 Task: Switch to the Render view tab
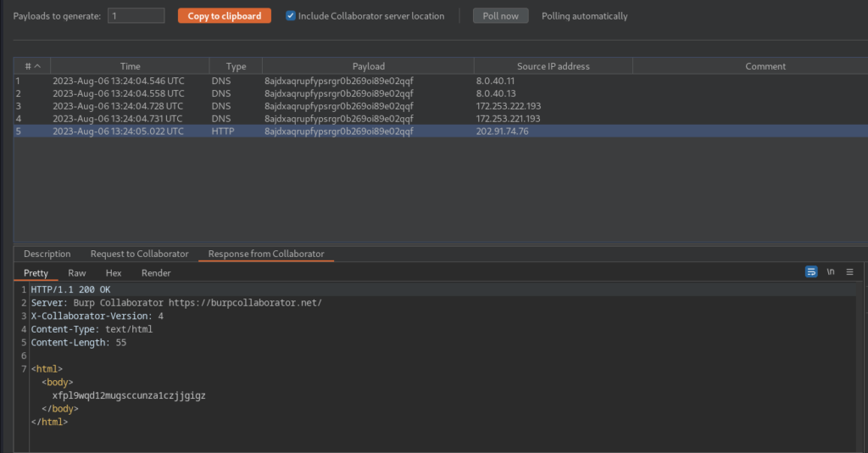[x=156, y=273]
